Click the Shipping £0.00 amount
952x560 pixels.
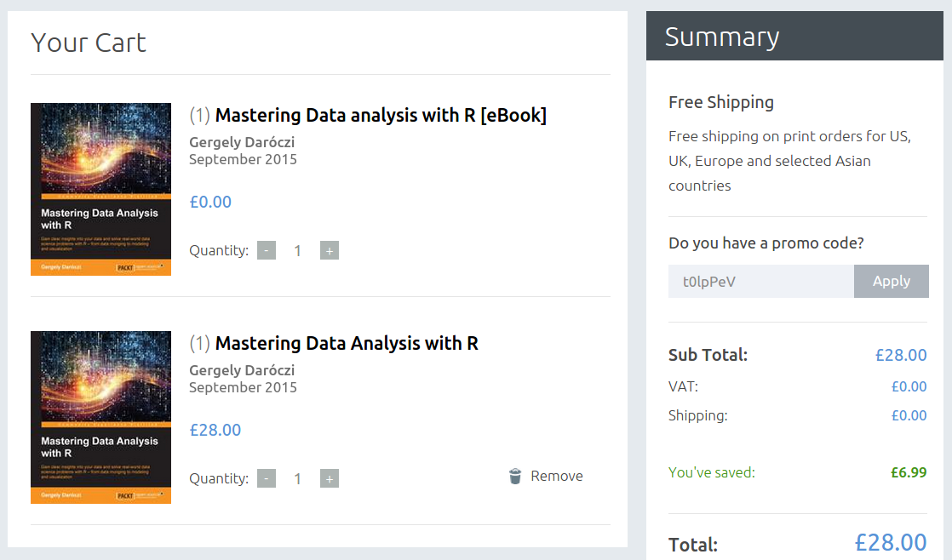coord(909,415)
